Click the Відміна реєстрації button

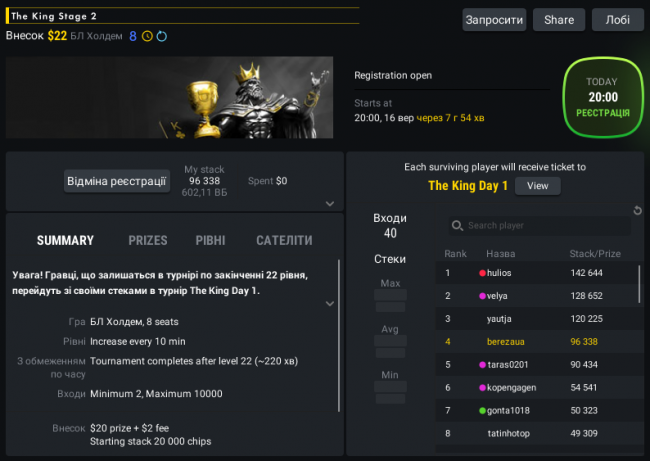coord(117,181)
